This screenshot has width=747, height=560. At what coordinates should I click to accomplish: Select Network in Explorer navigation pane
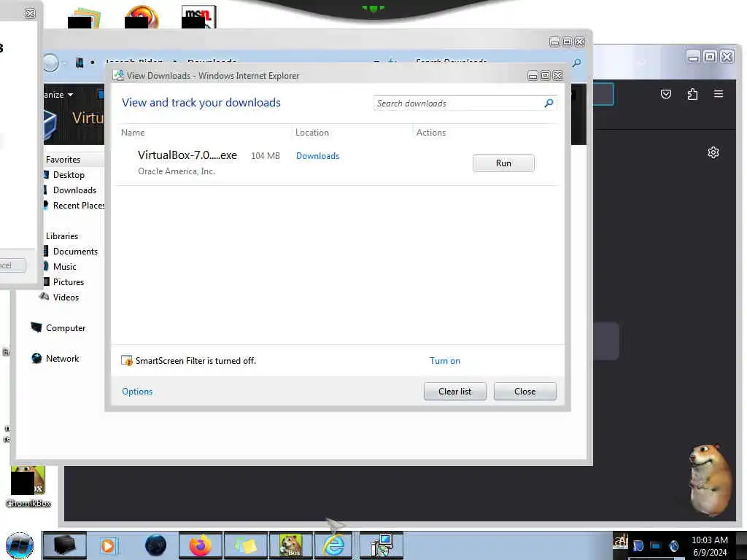pos(63,358)
